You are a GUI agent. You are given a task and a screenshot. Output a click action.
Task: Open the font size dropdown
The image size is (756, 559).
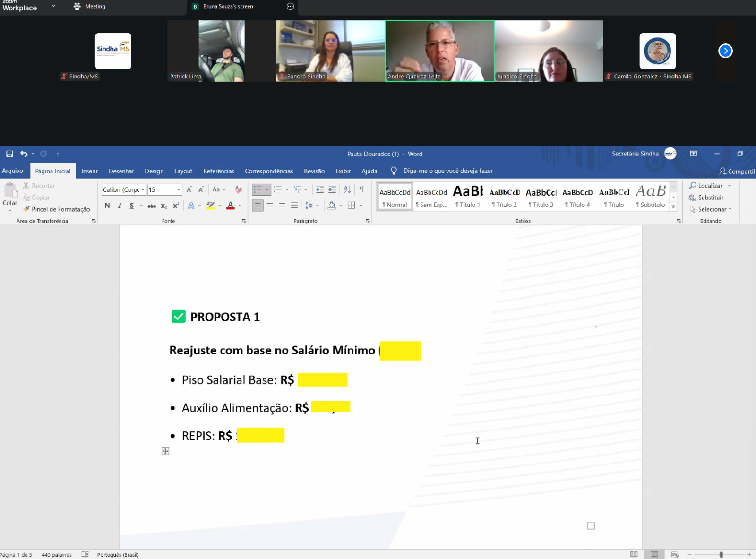point(178,189)
